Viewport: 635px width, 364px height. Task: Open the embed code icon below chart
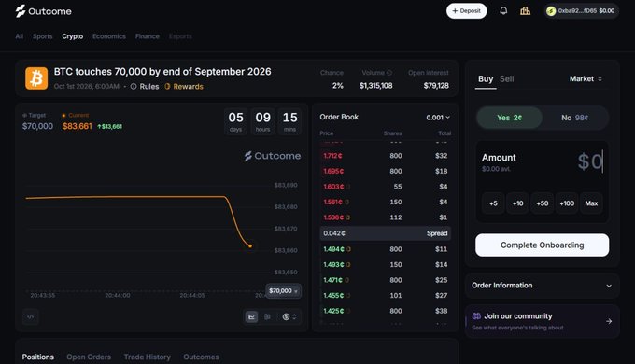coord(31,316)
